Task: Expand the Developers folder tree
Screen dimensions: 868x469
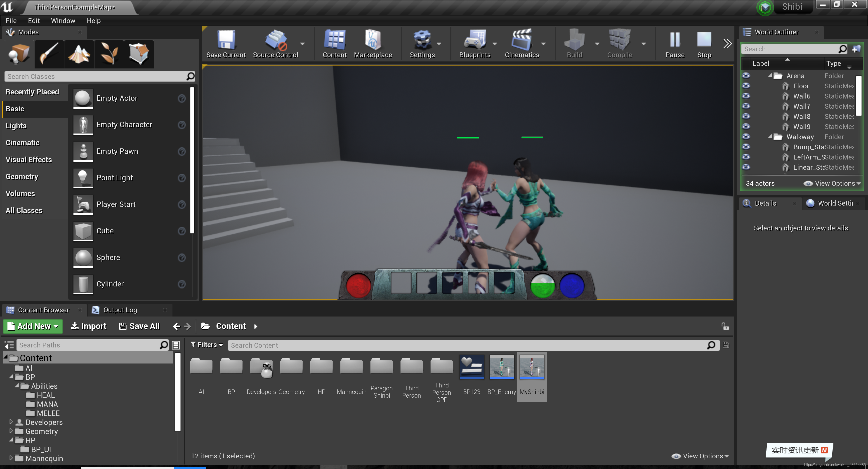Action: click(11, 422)
